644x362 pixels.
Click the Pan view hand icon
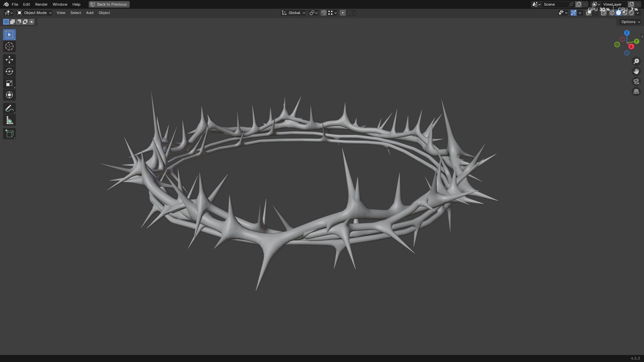[x=636, y=71]
